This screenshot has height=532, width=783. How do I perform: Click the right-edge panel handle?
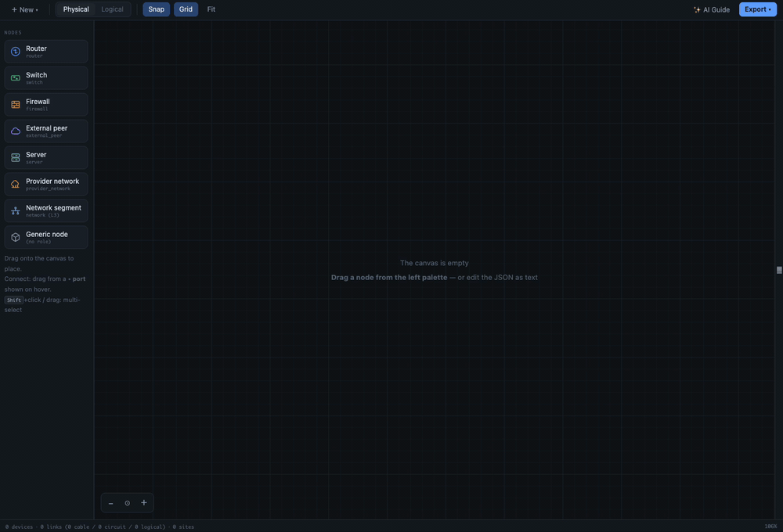click(x=779, y=270)
